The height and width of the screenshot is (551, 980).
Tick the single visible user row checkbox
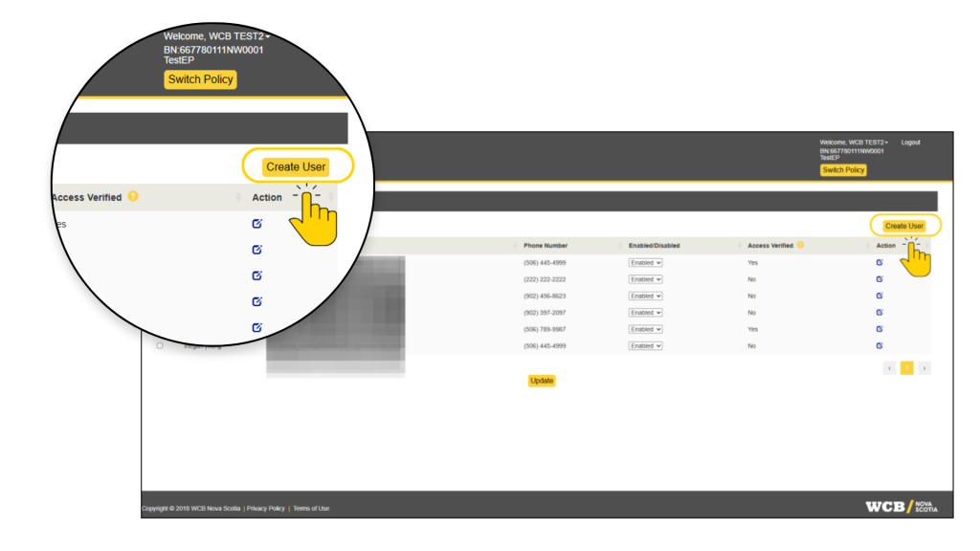click(160, 345)
